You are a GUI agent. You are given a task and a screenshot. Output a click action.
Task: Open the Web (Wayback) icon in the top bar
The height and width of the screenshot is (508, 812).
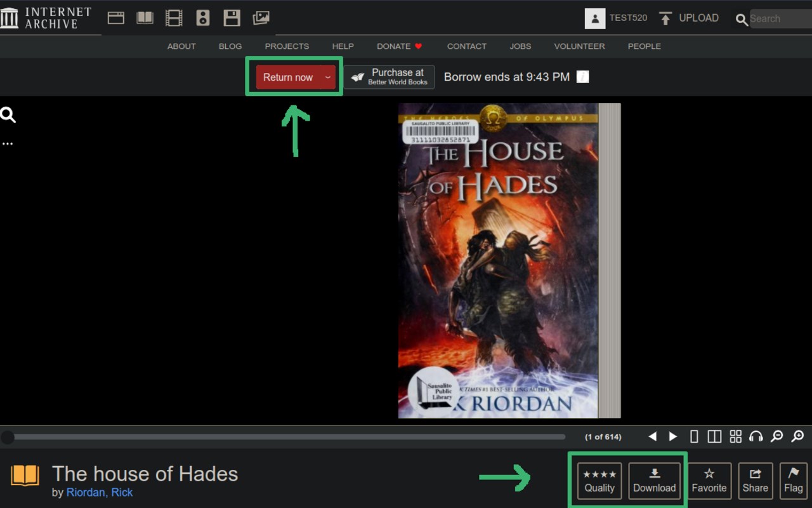[116, 18]
